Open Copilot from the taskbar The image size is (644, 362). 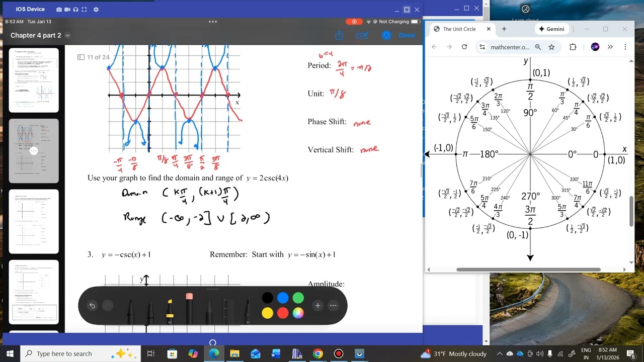click(x=193, y=353)
